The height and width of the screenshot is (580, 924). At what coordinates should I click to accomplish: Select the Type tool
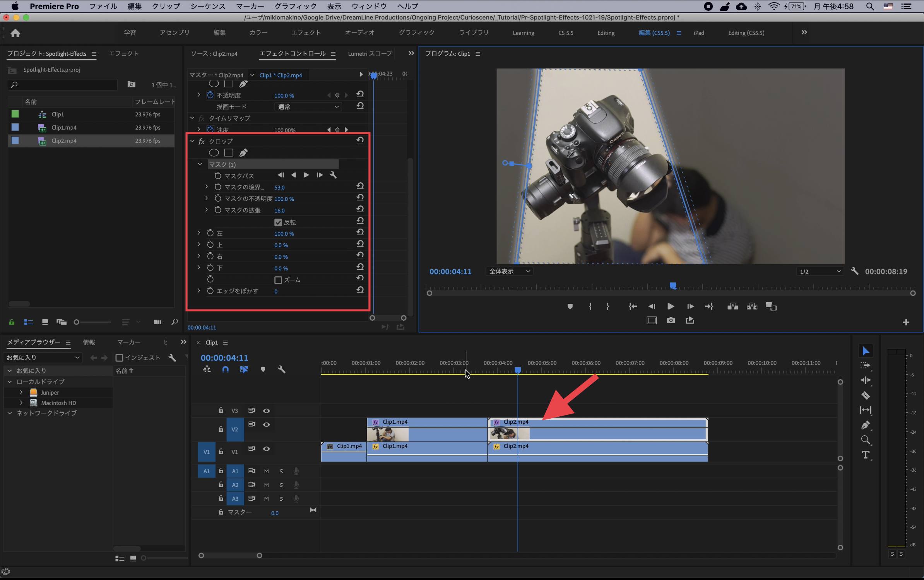(866, 455)
